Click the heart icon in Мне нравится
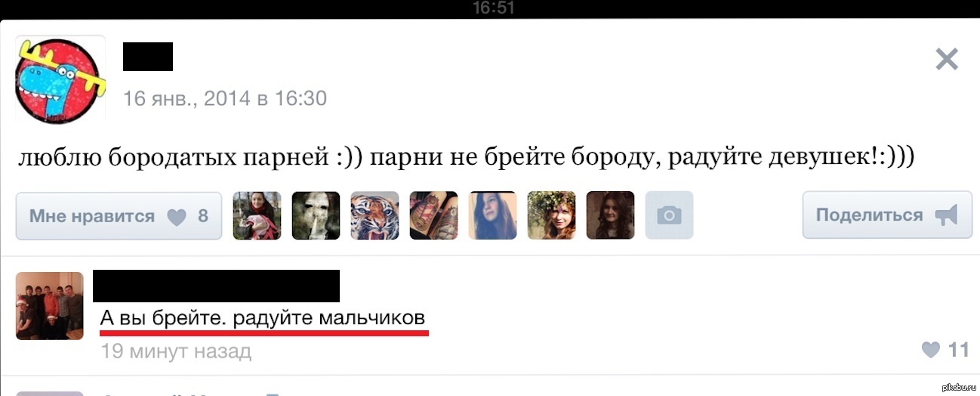This screenshot has width=980, height=396. (x=176, y=217)
